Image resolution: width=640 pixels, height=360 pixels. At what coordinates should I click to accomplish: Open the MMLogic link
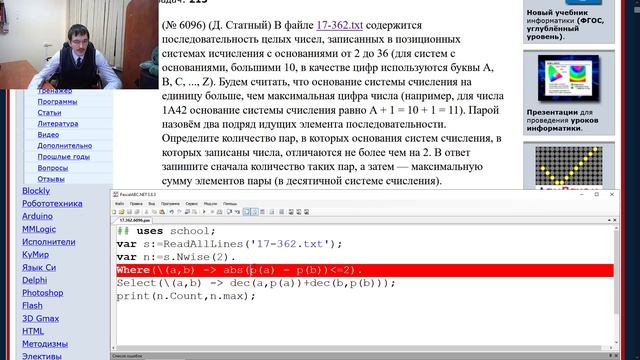tap(39, 229)
